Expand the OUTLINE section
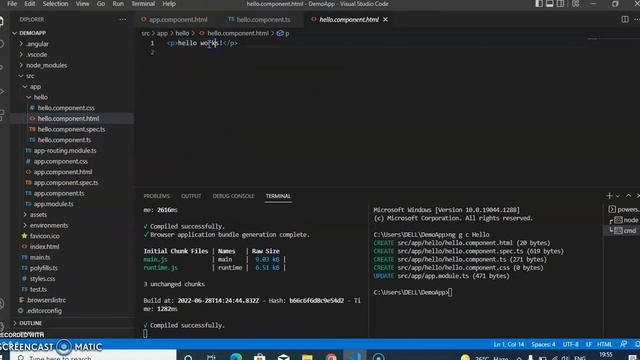 (x=30, y=323)
